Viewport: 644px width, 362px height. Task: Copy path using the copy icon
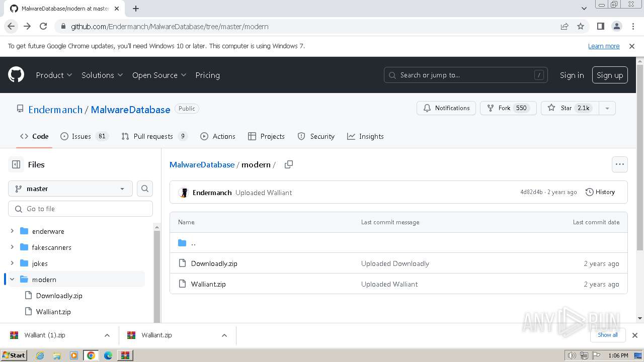click(x=288, y=164)
